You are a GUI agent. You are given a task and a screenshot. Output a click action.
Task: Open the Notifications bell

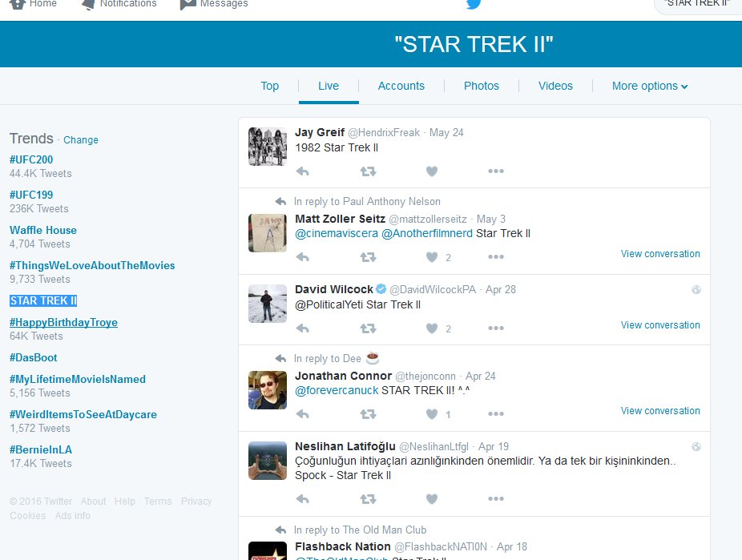119,4
